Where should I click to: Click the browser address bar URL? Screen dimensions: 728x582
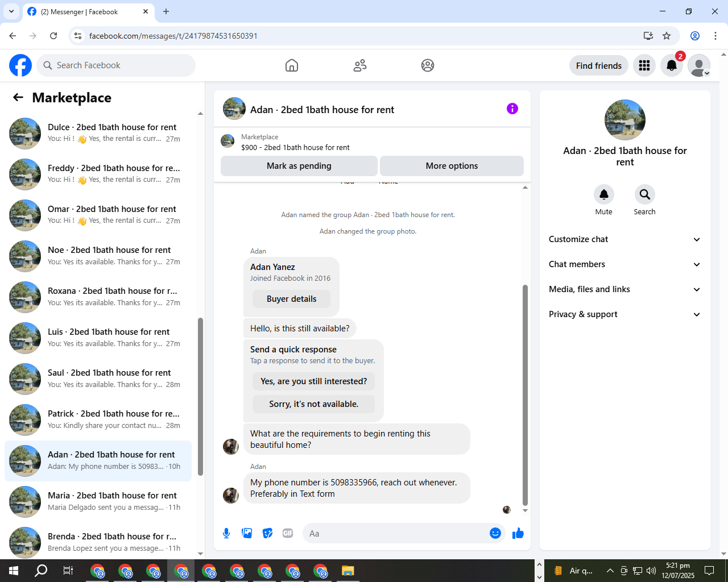[173, 36]
